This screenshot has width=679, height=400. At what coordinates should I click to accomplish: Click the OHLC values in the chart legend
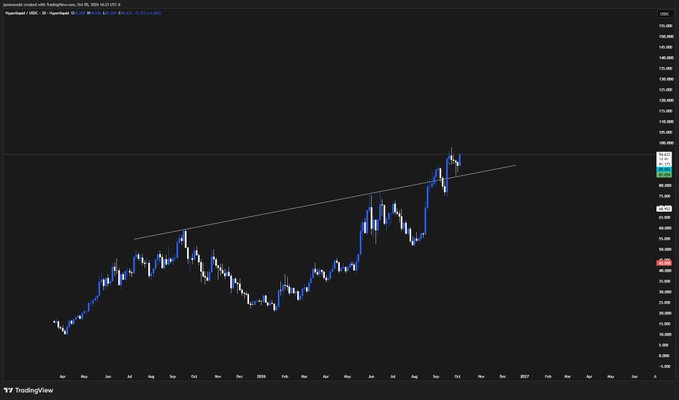click(x=117, y=13)
